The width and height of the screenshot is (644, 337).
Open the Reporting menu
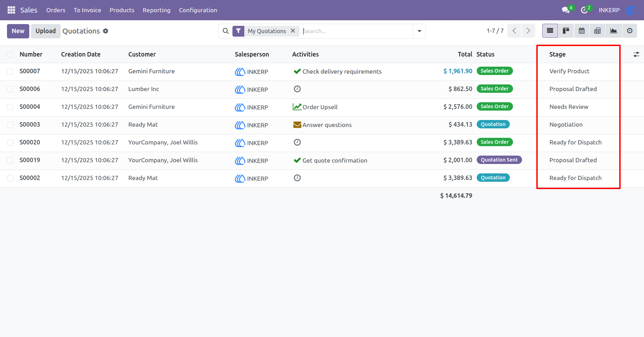click(156, 10)
